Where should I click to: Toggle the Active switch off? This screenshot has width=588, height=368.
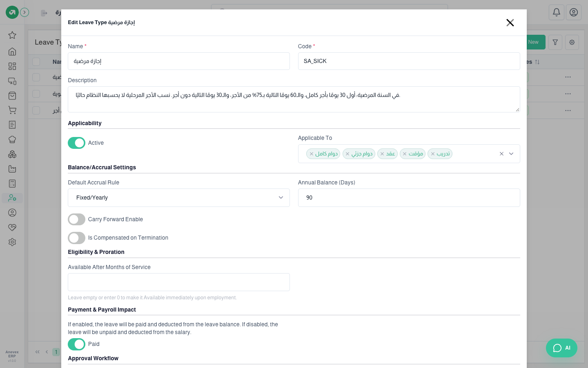76,143
